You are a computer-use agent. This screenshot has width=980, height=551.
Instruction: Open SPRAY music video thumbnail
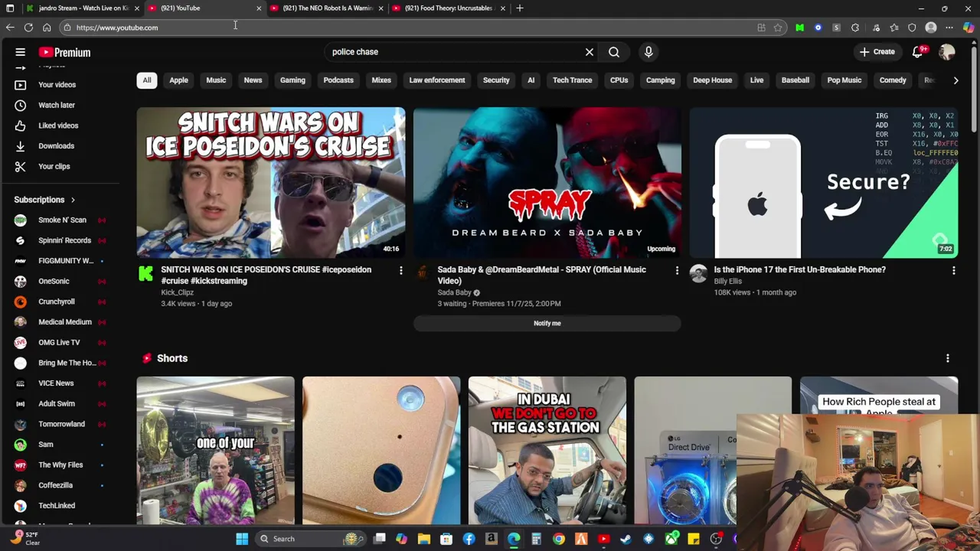point(547,183)
